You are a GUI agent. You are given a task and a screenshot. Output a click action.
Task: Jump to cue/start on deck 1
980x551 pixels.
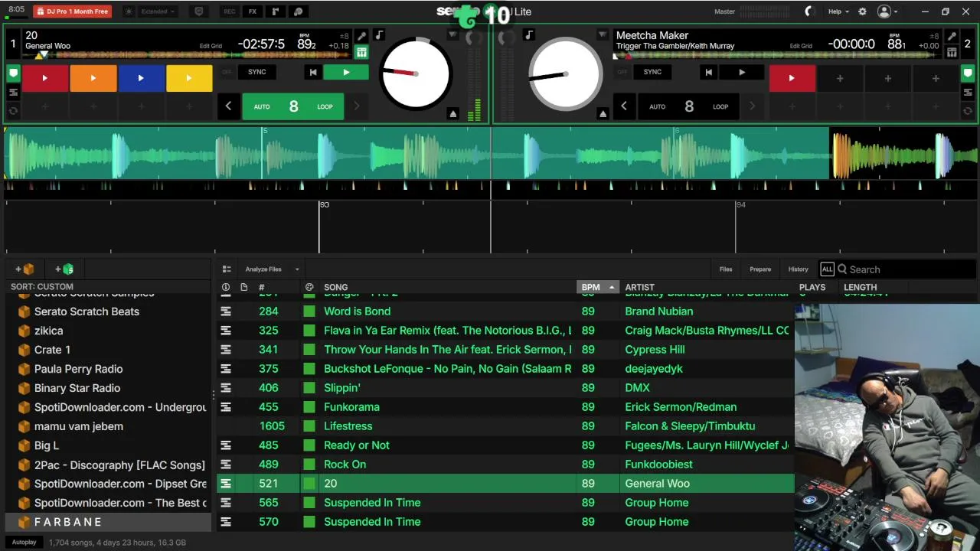312,72
